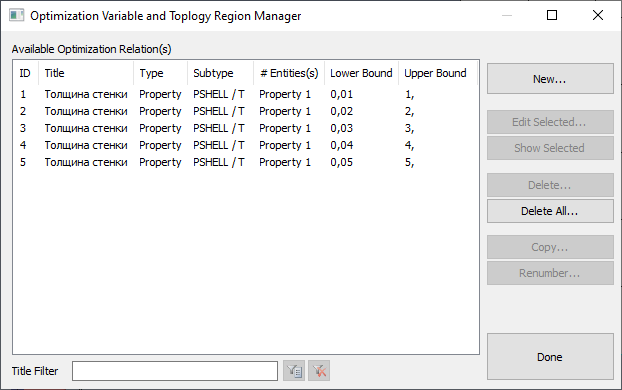622x390 pixels.
Task: Close the Region Manager dialog
Action: (598, 15)
